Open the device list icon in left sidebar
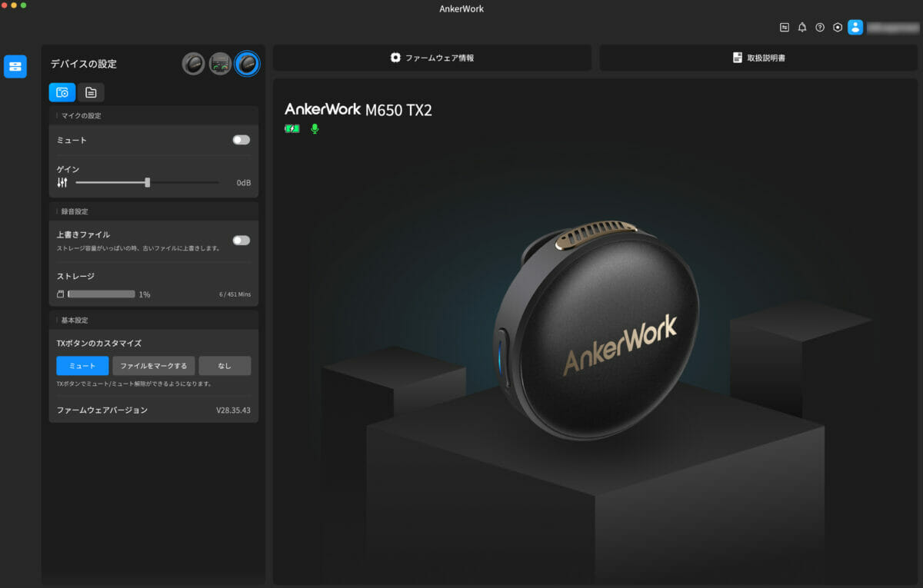Viewport: 923px width, 588px height. point(15,67)
